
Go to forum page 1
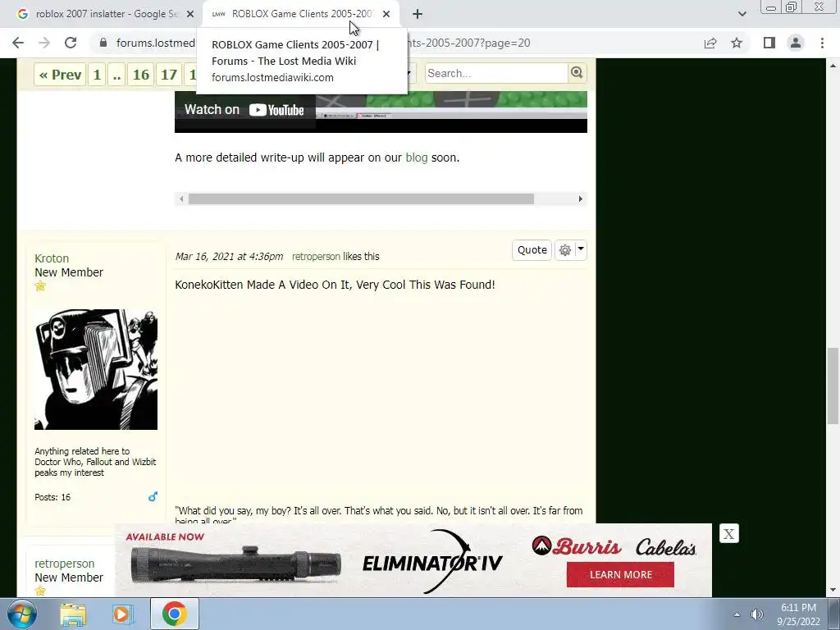[x=97, y=75]
